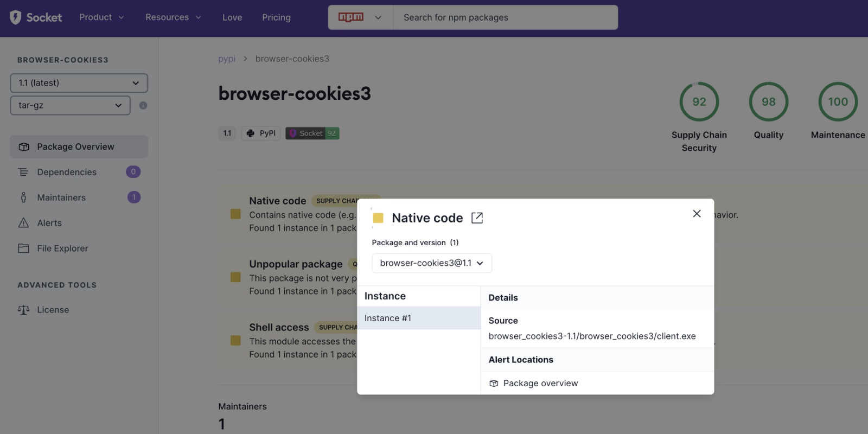Click the yellow square beside Unpopular package
The width and height of the screenshot is (868, 434).
pos(235,277)
